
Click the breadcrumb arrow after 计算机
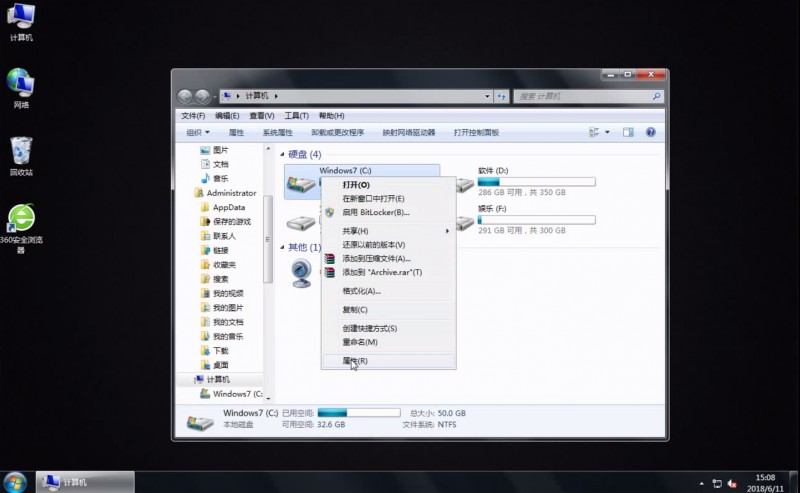click(276, 96)
